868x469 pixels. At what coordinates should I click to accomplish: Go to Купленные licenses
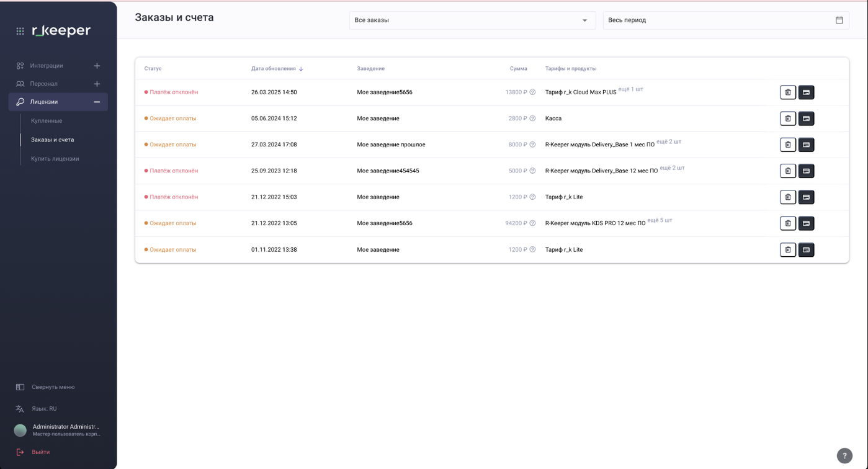click(47, 121)
